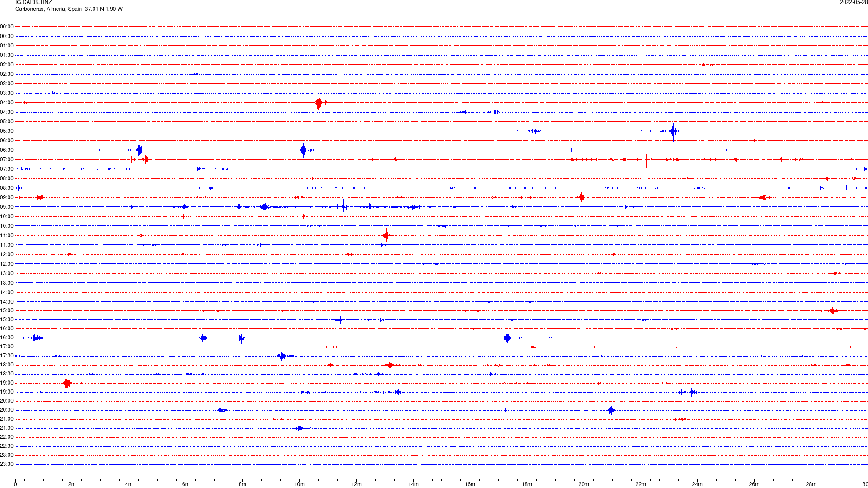Click the red event near 13m on 18:00 trace
This screenshot has height=488, width=868.
pyautogui.click(x=390, y=365)
